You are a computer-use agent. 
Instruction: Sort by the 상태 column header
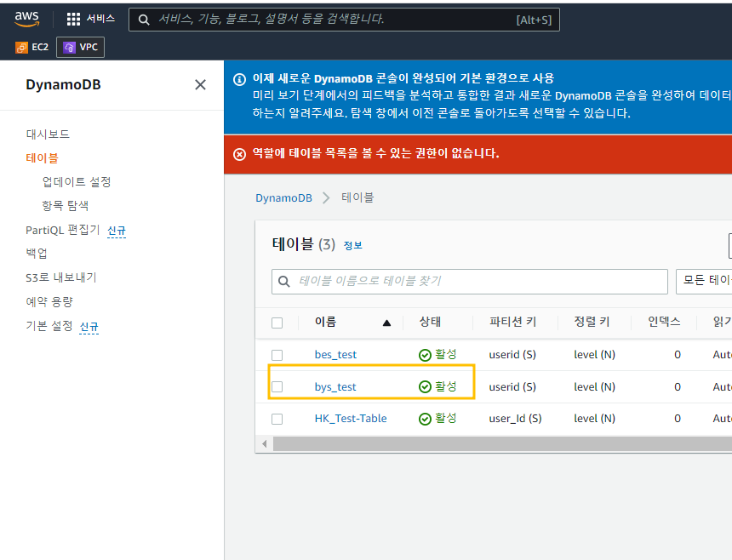[x=430, y=322]
